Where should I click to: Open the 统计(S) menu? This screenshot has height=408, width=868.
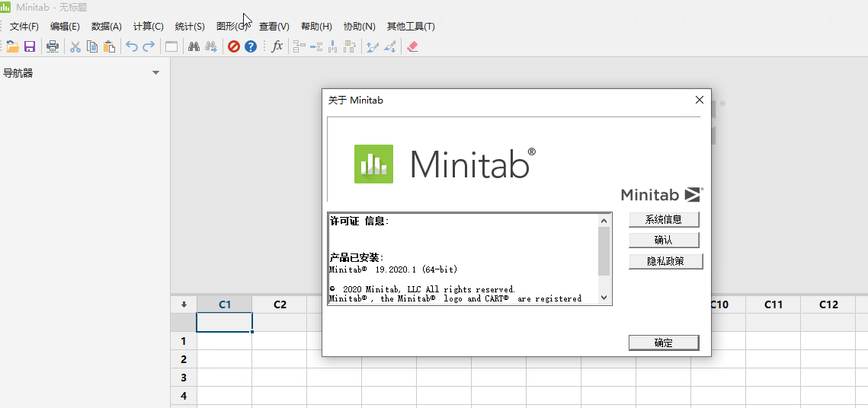point(190,27)
